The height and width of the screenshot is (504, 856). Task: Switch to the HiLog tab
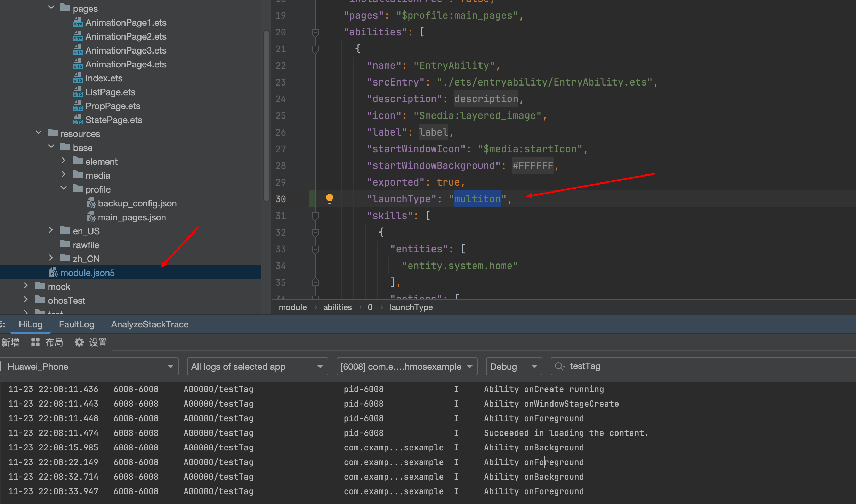coord(31,324)
